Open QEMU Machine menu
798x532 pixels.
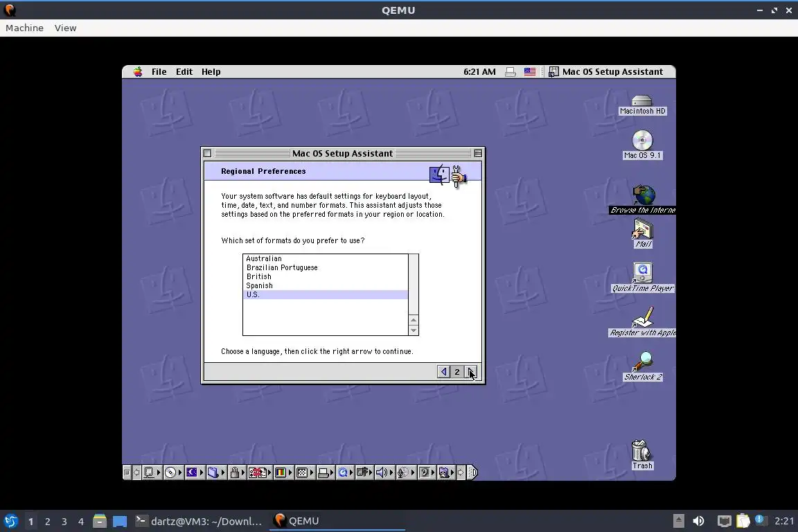tap(24, 28)
